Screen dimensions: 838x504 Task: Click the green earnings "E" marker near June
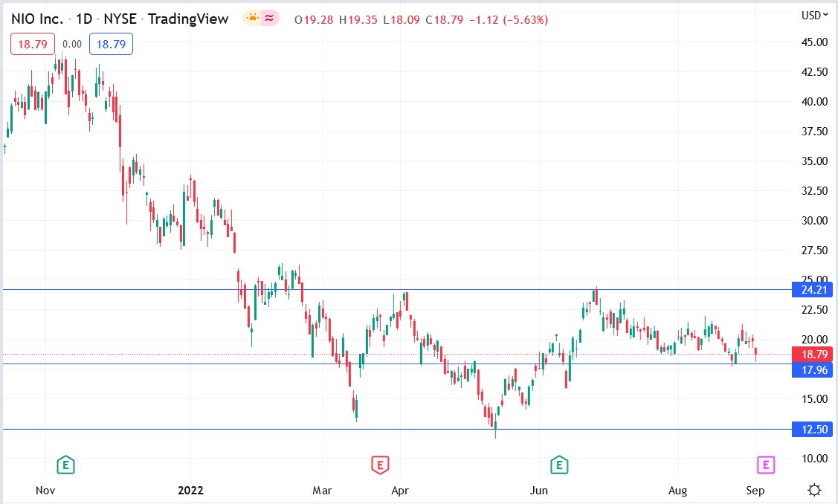(558, 465)
